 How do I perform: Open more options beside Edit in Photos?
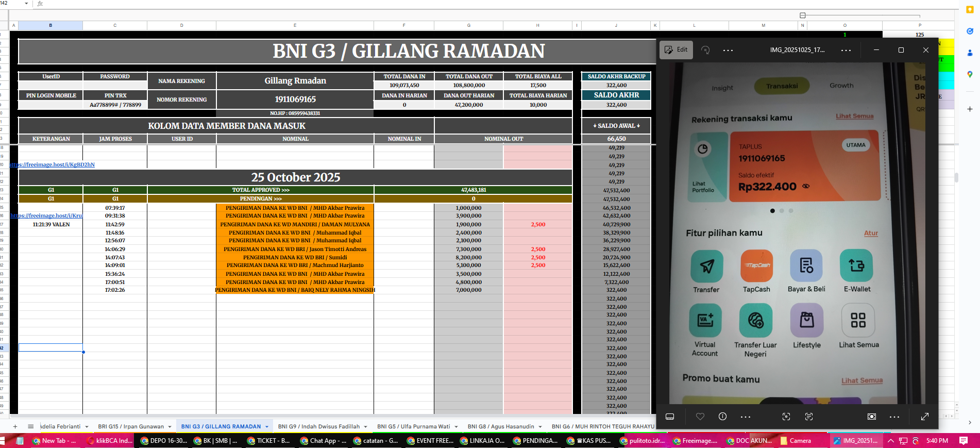coord(728,51)
